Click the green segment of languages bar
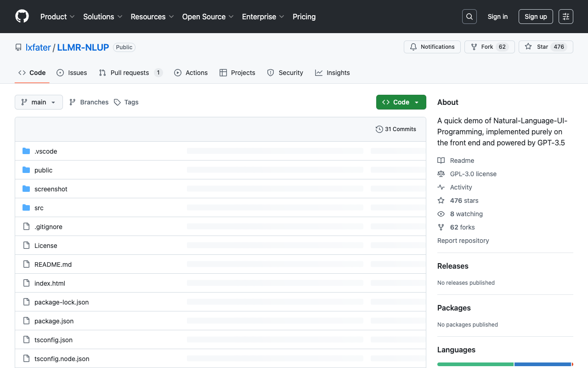Viewport: 588px width, 368px height. click(475, 364)
